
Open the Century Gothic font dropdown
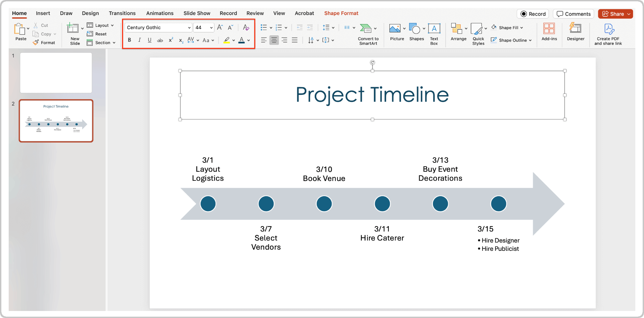[x=189, y=27]
